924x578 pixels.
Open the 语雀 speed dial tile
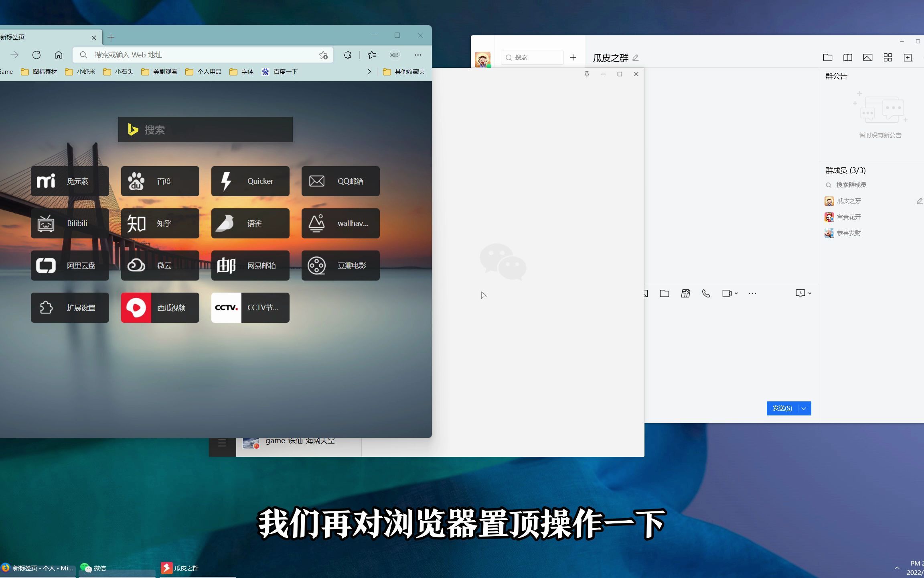250,223
